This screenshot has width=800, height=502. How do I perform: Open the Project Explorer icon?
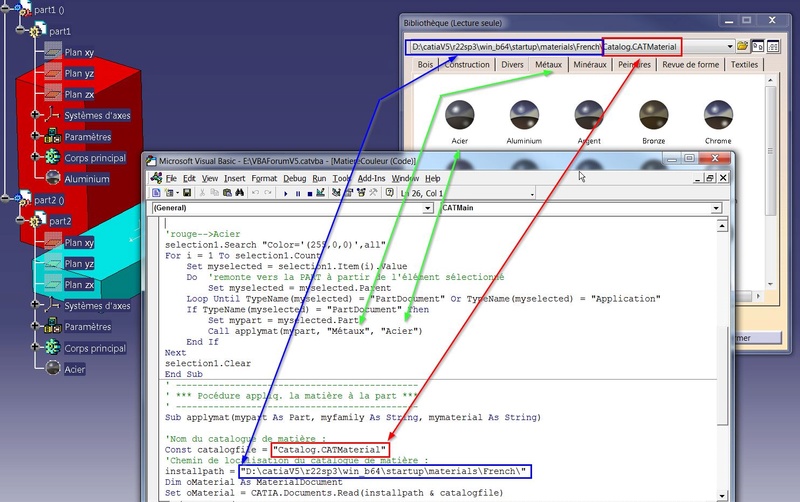point(336,193)
